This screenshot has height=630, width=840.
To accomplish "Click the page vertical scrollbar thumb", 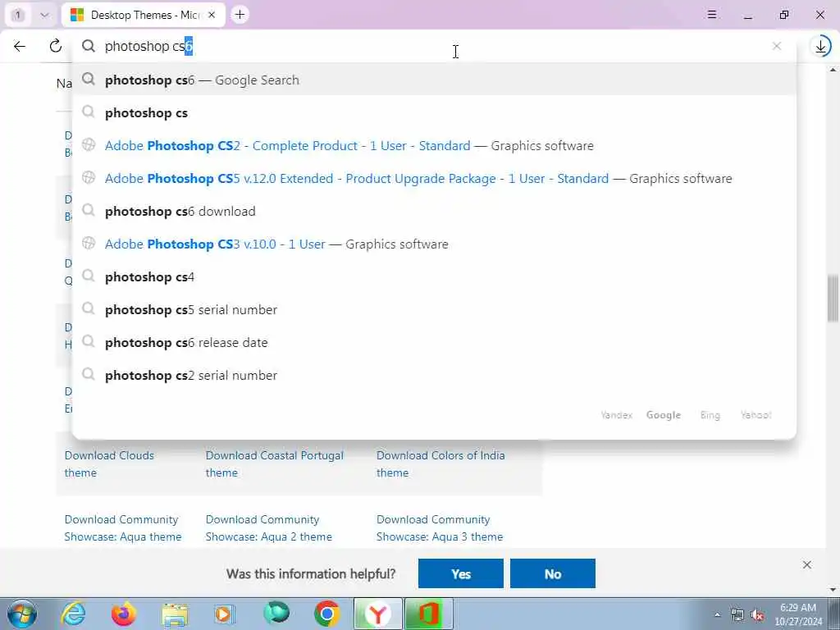I will pos(833,299).
